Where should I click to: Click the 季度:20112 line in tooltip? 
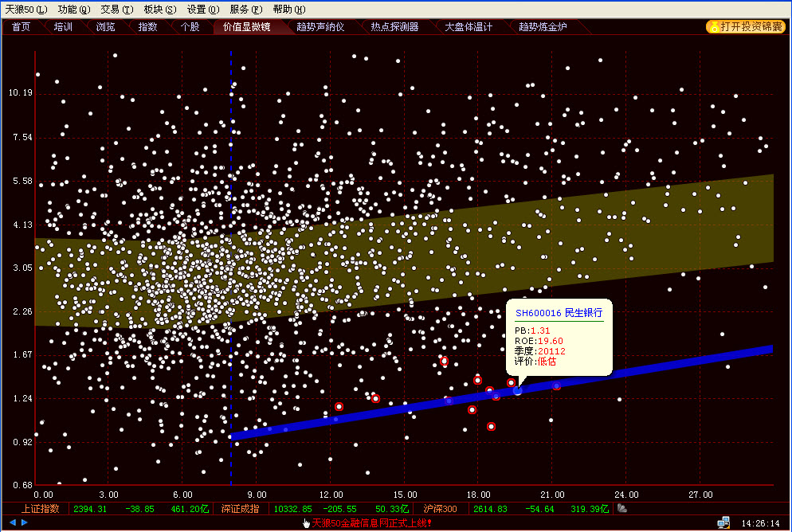[x=540, y=351]
